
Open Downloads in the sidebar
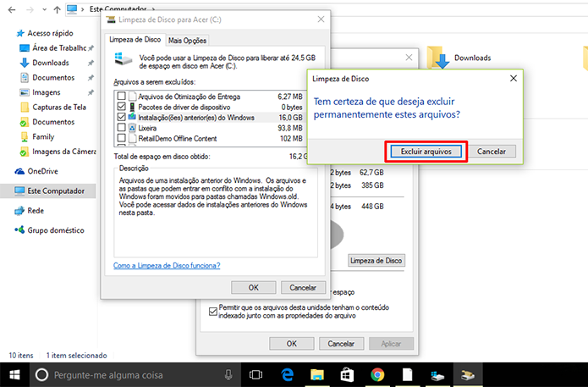[x=51, y=63]
